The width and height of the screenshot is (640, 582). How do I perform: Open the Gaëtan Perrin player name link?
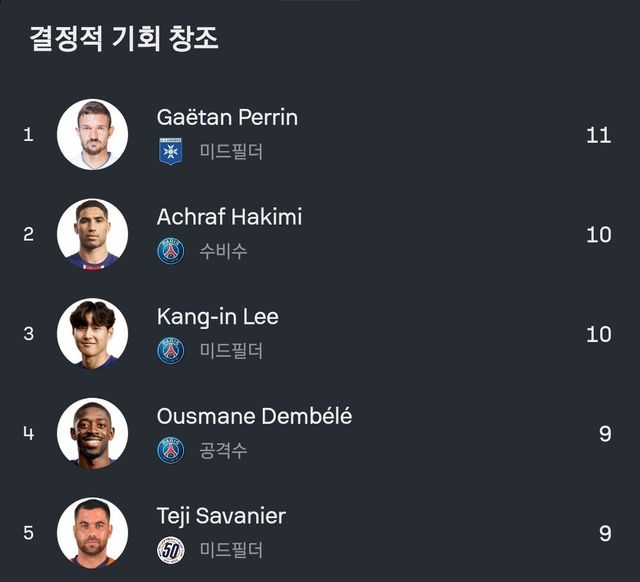(x=227, y=117)
